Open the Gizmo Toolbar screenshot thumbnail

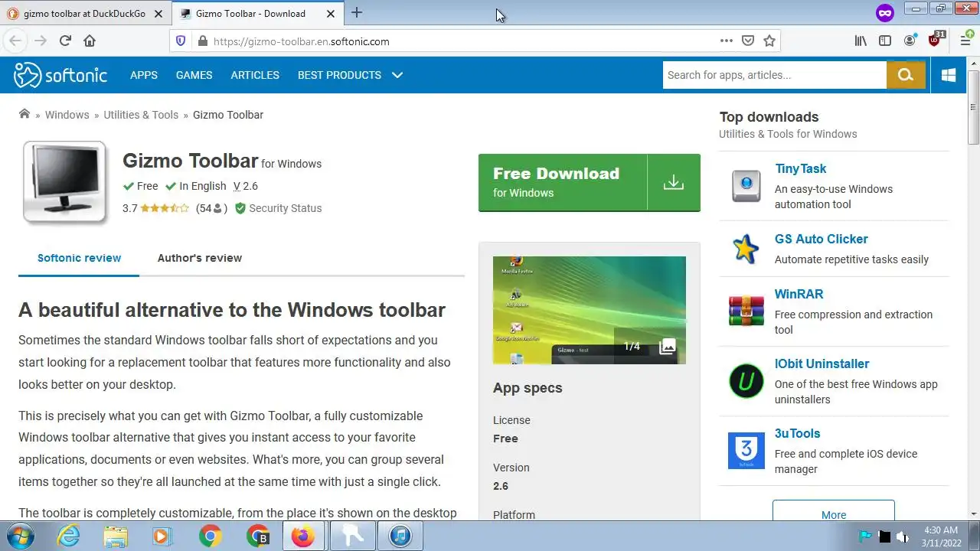point(590,310)
